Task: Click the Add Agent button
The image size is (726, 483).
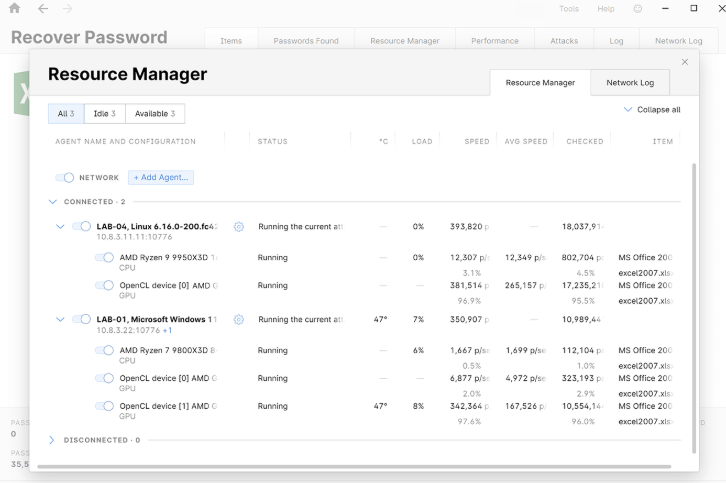Action: 160,178
